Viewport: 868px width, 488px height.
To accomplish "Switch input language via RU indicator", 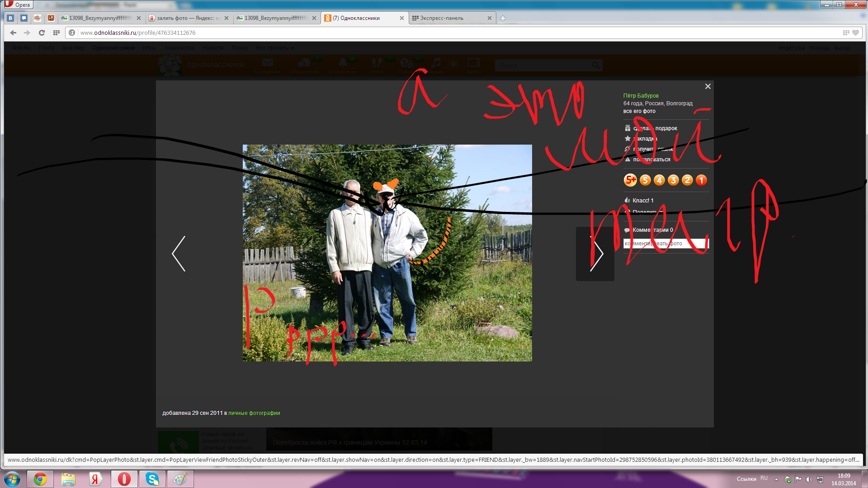I will coord(764,478).
